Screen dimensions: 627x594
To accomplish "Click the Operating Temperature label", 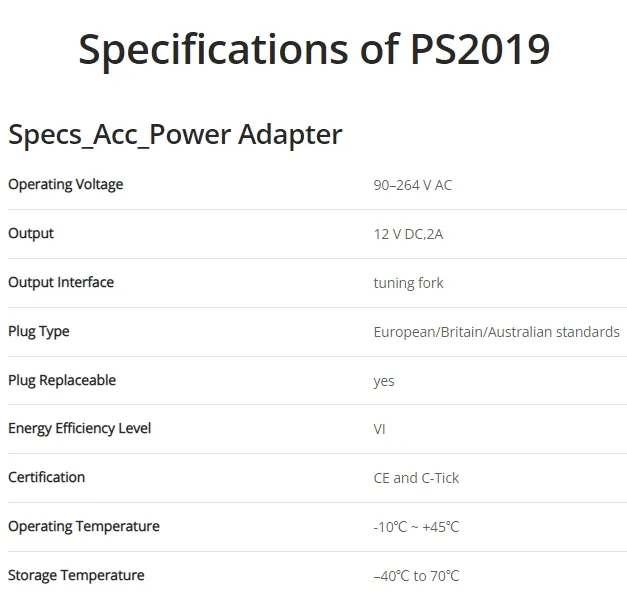I will (84, 527).
